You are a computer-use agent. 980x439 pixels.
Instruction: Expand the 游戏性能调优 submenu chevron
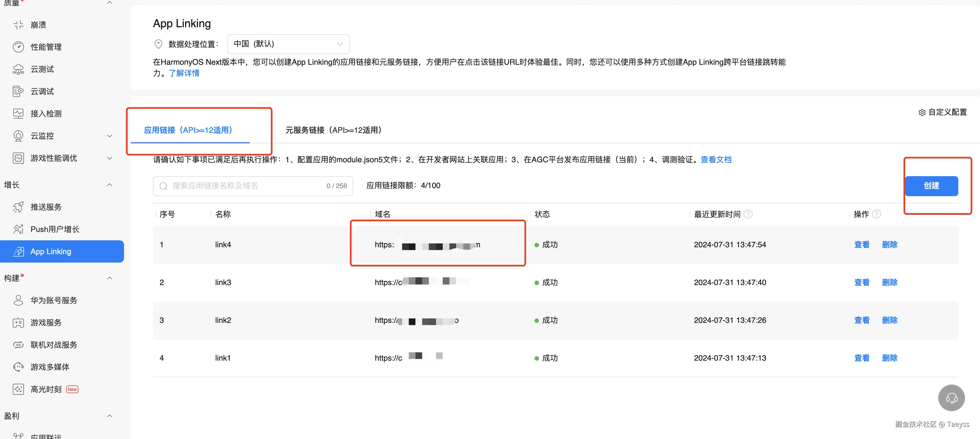(x=110, y=158)
